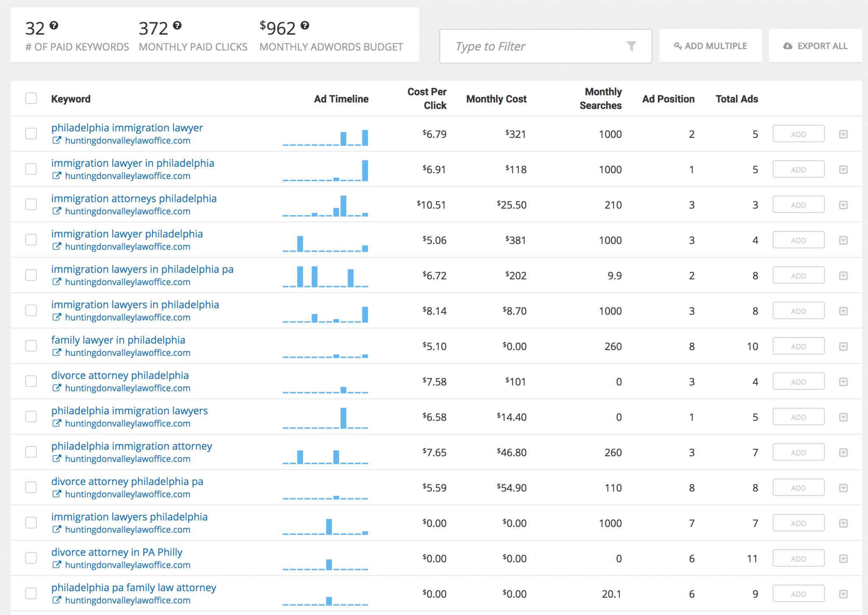Viewport: 868px width, 615px height.
Task: Click the ADD MULTIPLE button
Action: 710,46
